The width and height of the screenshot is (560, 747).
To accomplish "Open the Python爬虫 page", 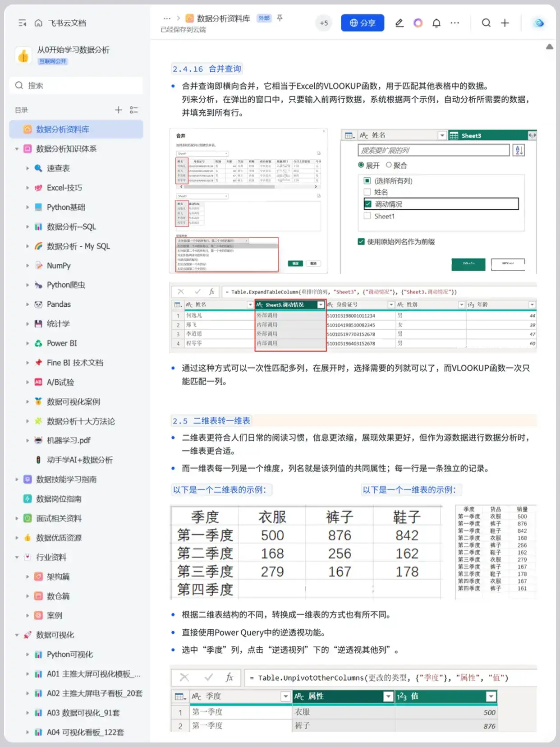I will (66, 285).
